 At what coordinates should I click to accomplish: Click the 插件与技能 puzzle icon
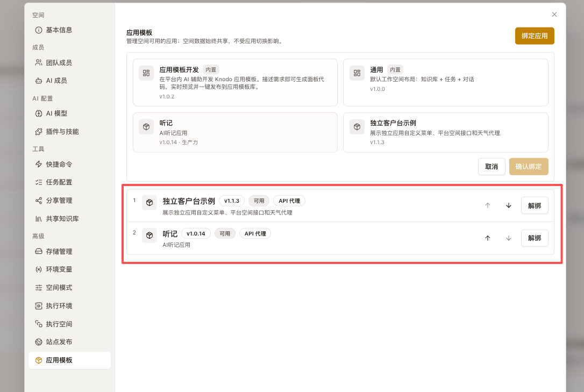39,131
